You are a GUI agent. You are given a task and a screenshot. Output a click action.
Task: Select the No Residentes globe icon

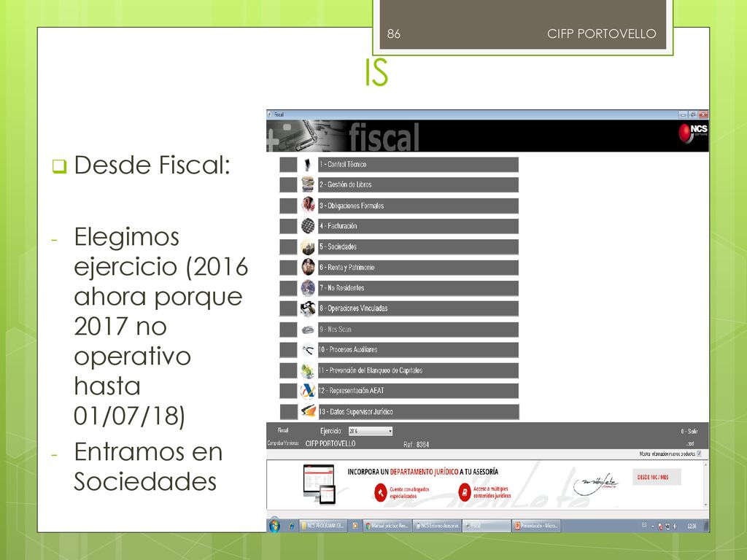click(x=308, y=288)
